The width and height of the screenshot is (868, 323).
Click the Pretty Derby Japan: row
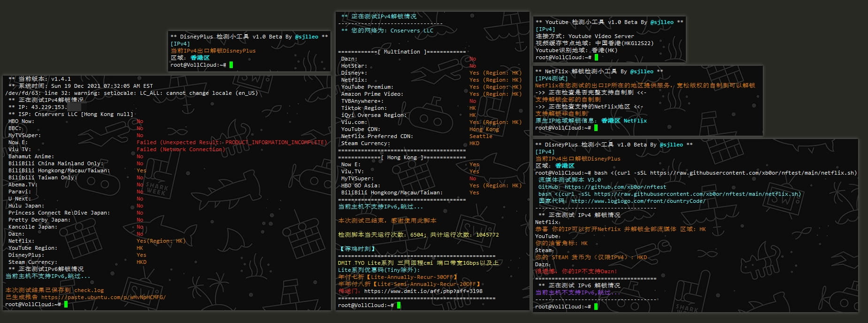pos(76,220)
